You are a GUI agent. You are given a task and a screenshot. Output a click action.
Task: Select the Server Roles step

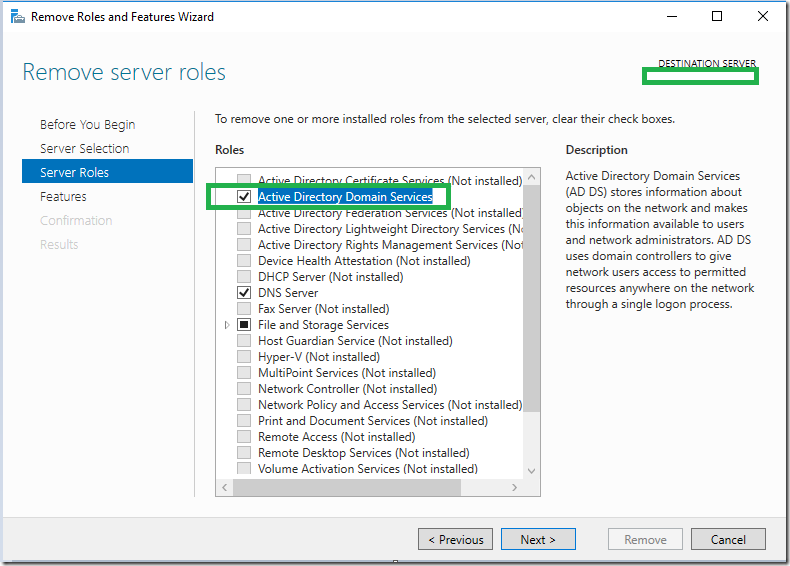click(x=107, y=172)
